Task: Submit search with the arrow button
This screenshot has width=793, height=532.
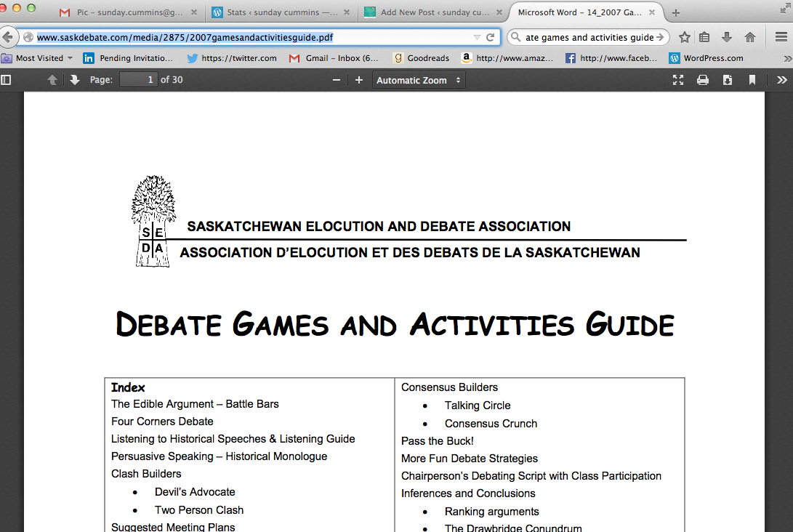Action: pyautogui.click(x=660, y=37)
